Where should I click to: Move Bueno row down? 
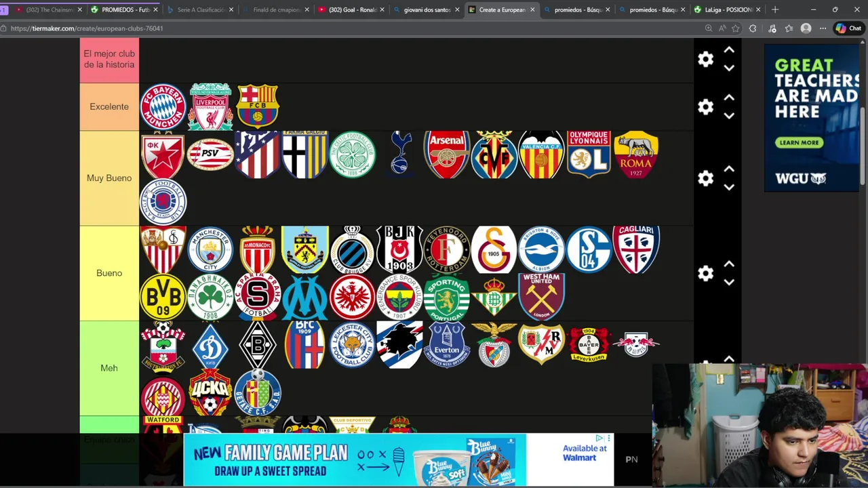[x=729, y=282]
